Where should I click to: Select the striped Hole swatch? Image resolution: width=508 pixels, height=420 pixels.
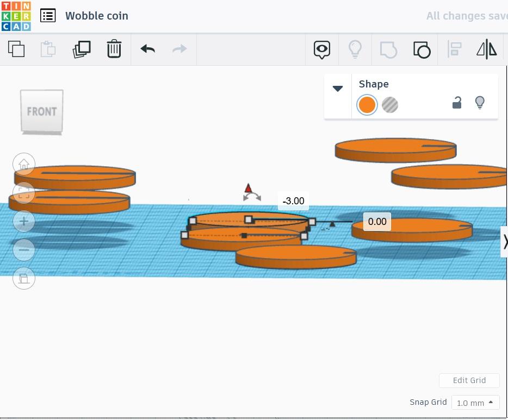pos(390,105)
